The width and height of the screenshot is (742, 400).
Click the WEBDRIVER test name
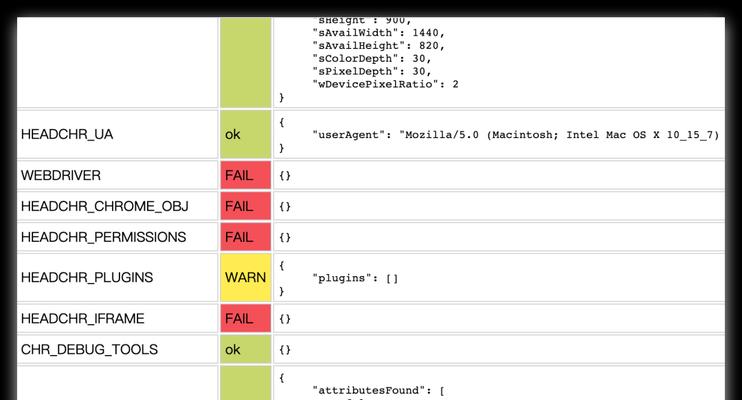(61, 176)
